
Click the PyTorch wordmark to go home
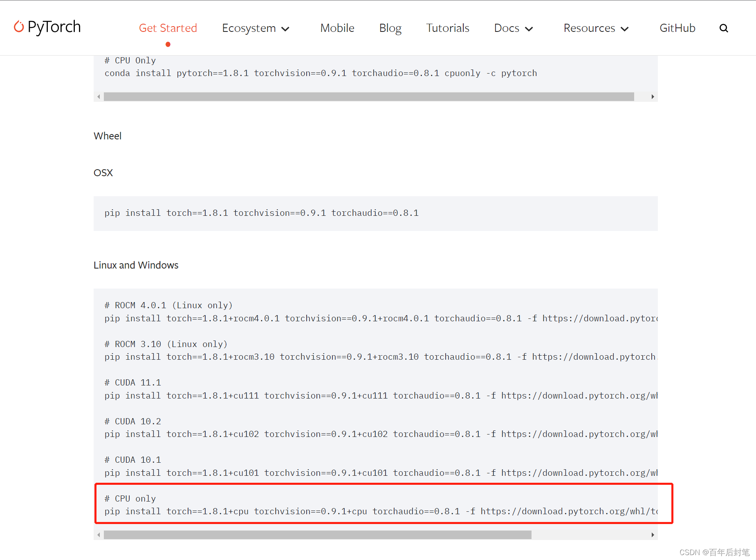pyautogui.click(x=54, y=27)
